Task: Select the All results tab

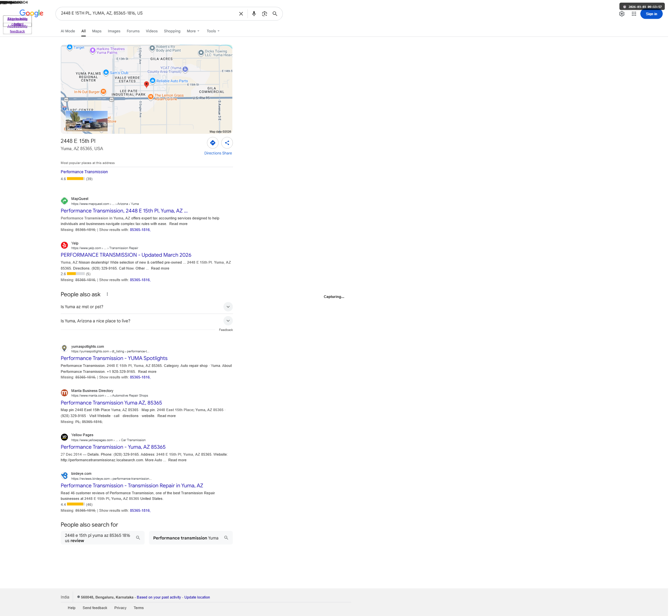Action: 84,31
